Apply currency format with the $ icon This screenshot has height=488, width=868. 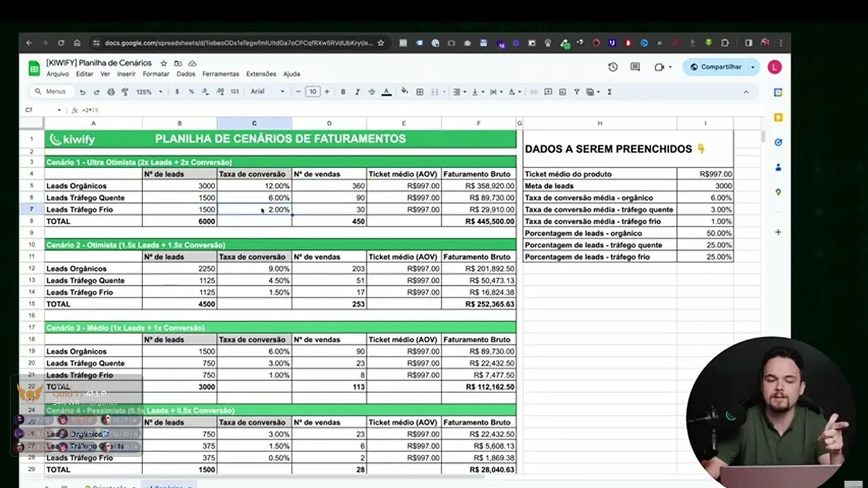coord(177,91)
